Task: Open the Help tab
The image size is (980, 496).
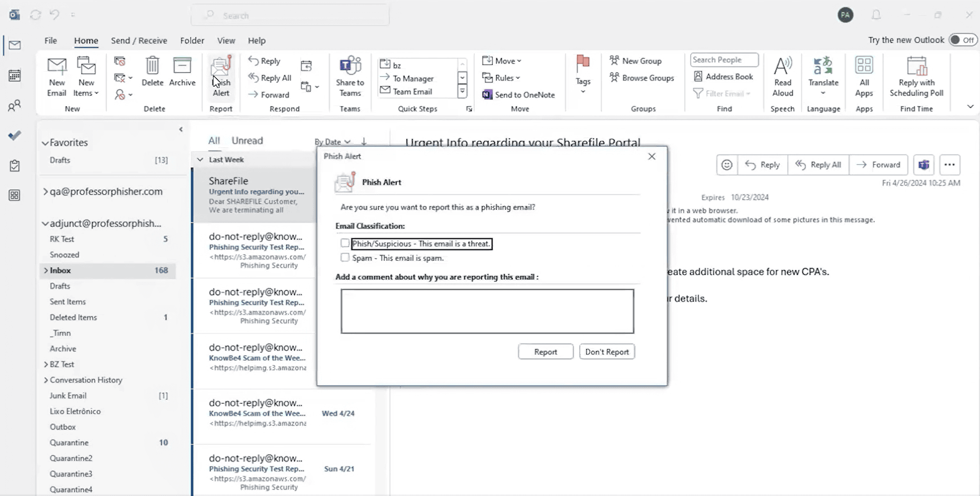Action: pos(256,40)
